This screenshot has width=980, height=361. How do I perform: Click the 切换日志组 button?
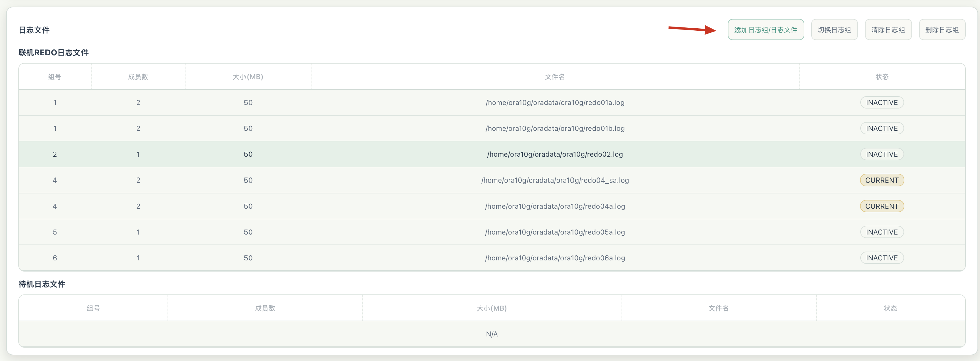coord(834,30)
